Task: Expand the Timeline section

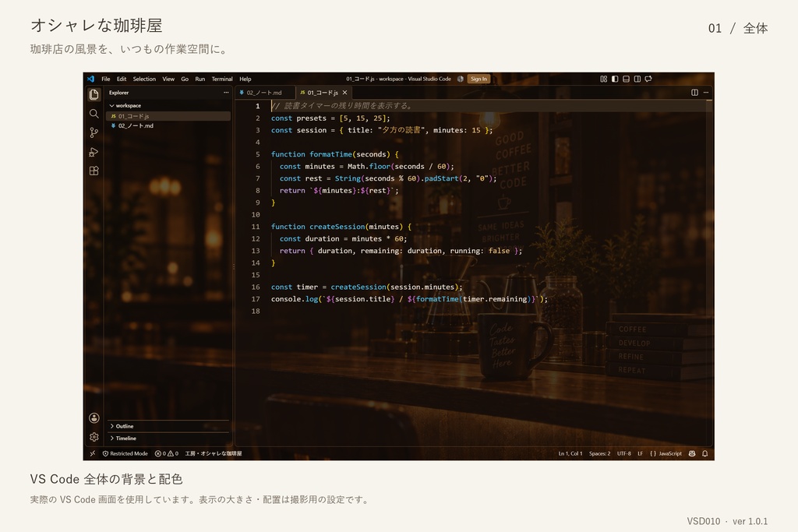Action: [x=123, y=439]
